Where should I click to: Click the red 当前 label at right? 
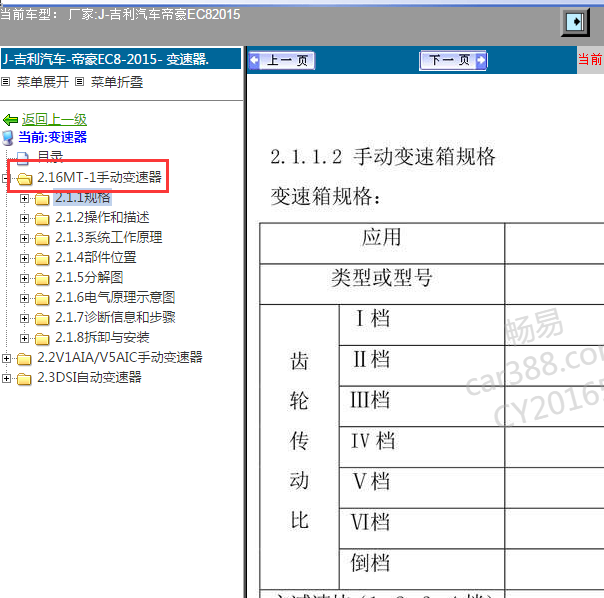(590, 59)
